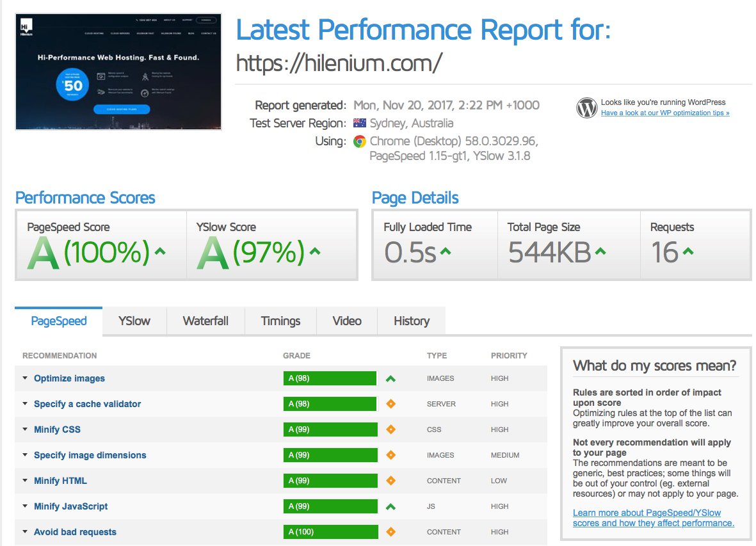Click the green arrow beside YSlow Score
The height and width of the screenshot is (546, 756).
[315, 251]
